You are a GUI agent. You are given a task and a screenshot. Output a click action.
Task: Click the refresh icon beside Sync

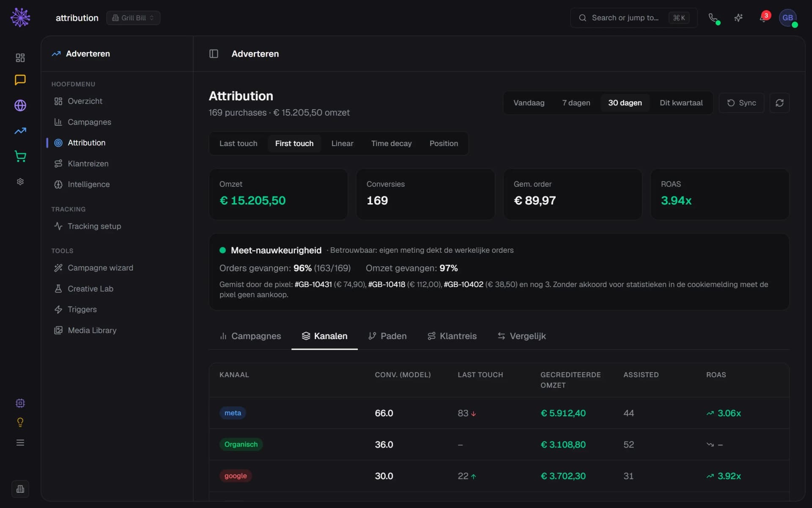click(779, 103)
